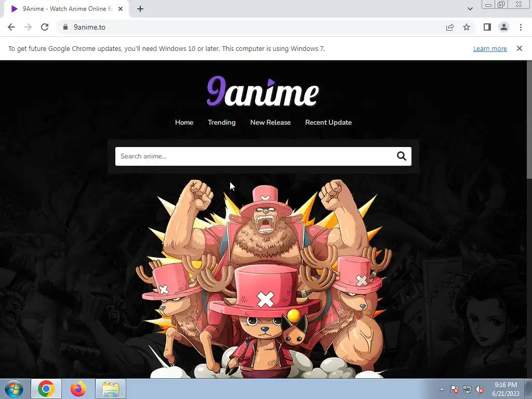This screenshot has height=399, width=532.
Task: Select the 9Anime tab title
Action: click(x=68, y=9)
